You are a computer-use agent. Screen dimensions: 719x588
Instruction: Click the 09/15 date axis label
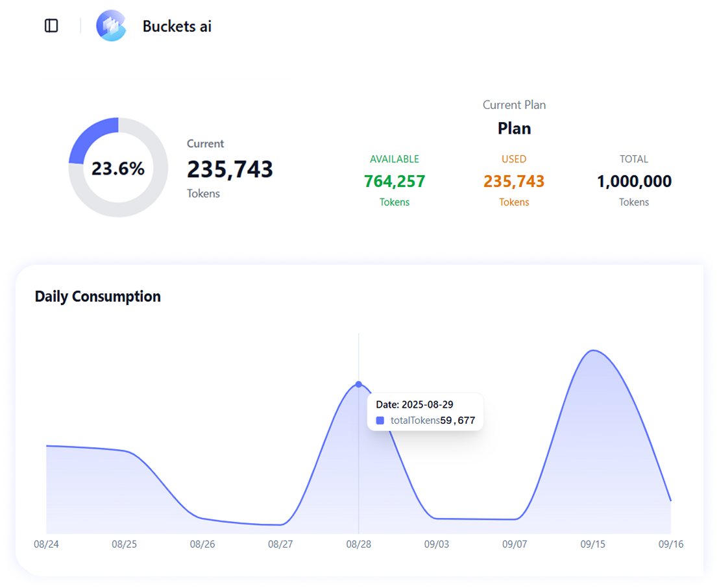(x=592, y=544)
